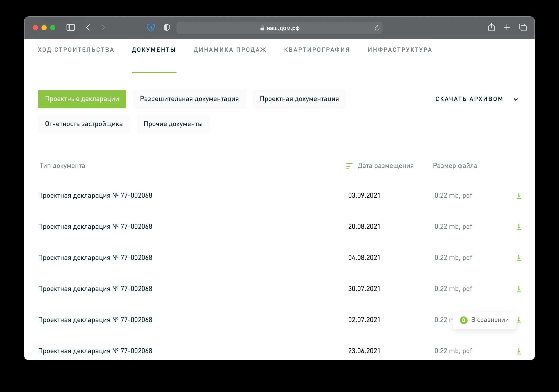Switch to the ХОД СТРОИТЕЛЬСТВА tab
Image resolution: width=559 pixels, height=392 pixels.
[76, 50]
